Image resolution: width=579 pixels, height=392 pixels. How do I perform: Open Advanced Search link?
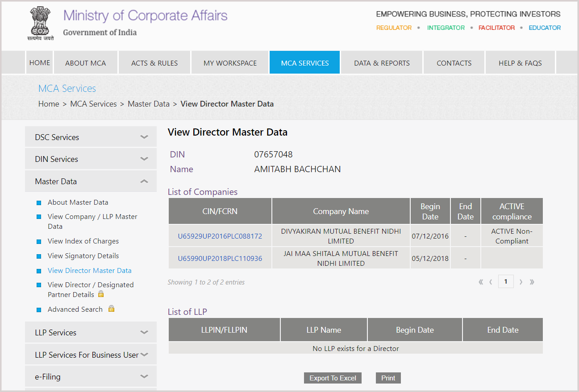pyautogui.click(x=75, y=309)
